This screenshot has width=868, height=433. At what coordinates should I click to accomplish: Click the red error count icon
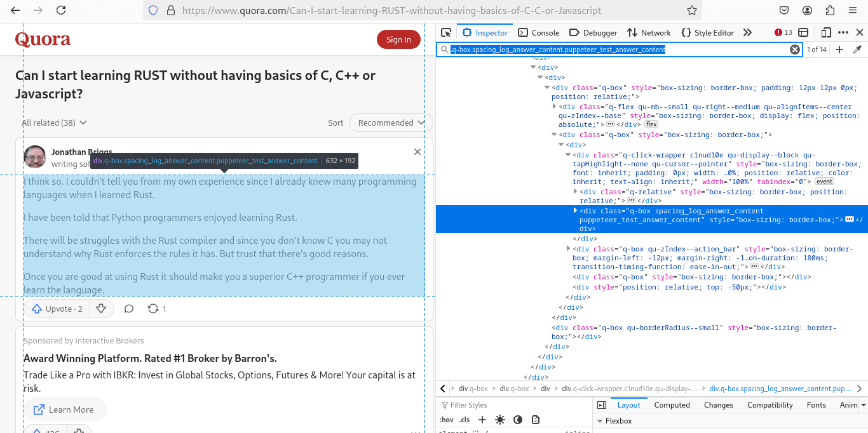click(x=778, y=32)
